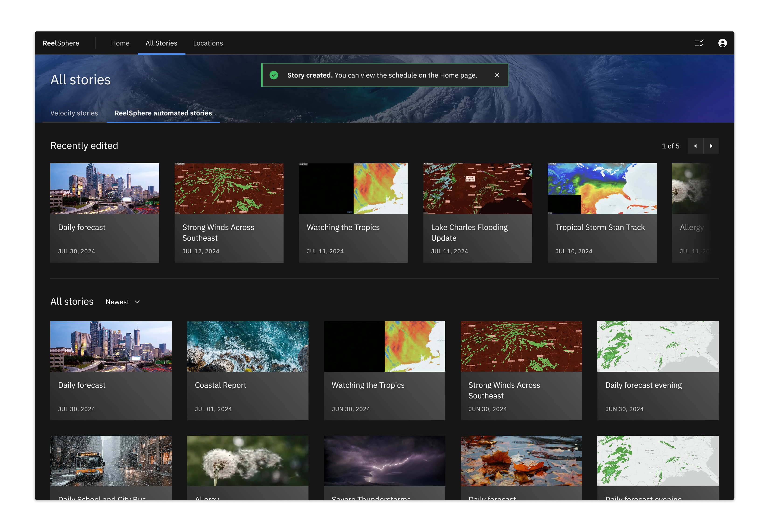Open the Locations navigation tab
The width and height of the screenshot is (769, 532).
tap(208, 43)
